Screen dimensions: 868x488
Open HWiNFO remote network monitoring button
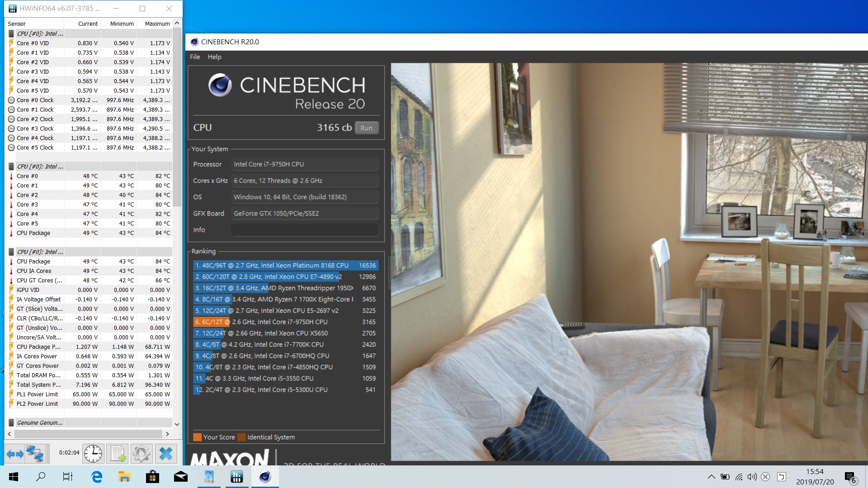coord(35,454)
